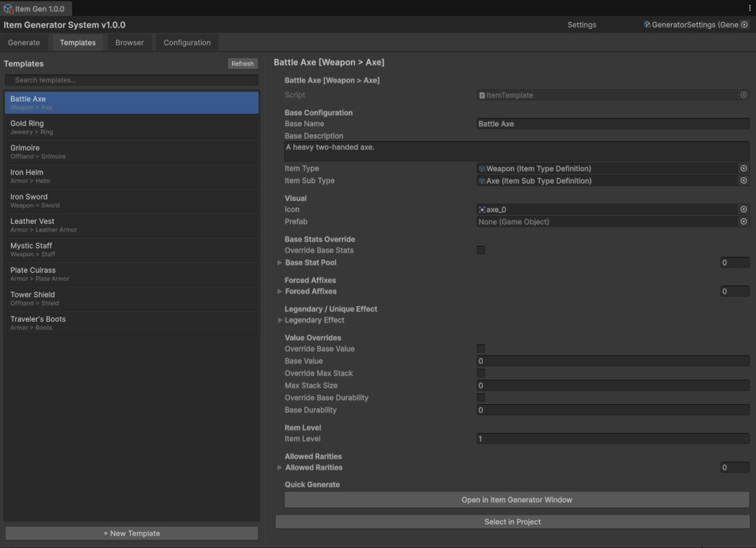
Task: Click the Axe sub type asset icon
Action: (x=481, y=181)
